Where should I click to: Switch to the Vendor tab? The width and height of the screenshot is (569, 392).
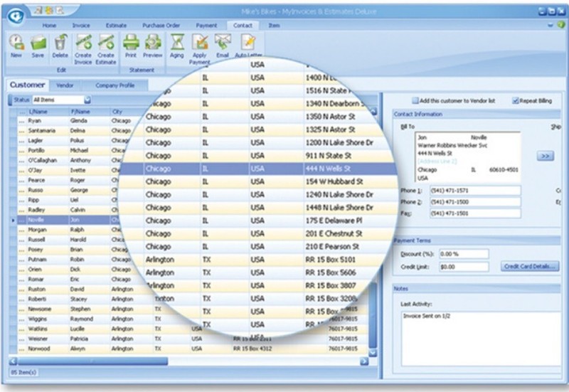coord(65,85)
